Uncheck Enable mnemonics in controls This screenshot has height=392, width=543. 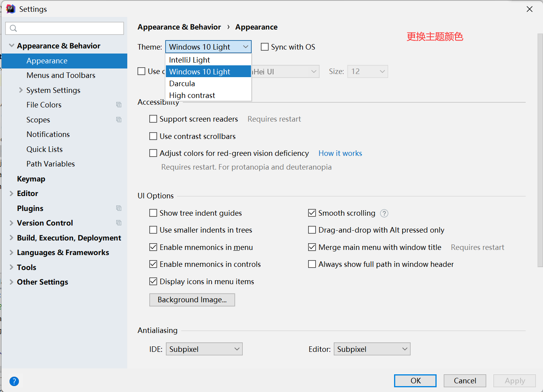[x=153, y=264]
